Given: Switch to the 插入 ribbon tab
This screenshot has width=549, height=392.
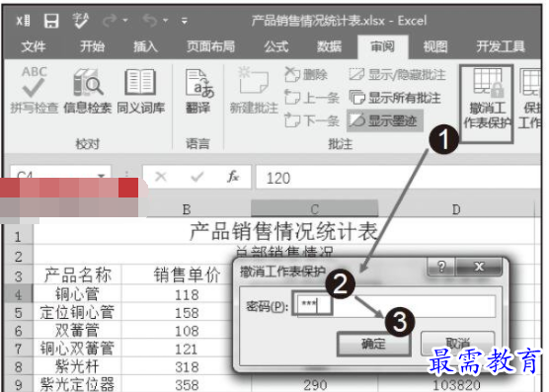Looking at the screenshot, I should (145, 46).
